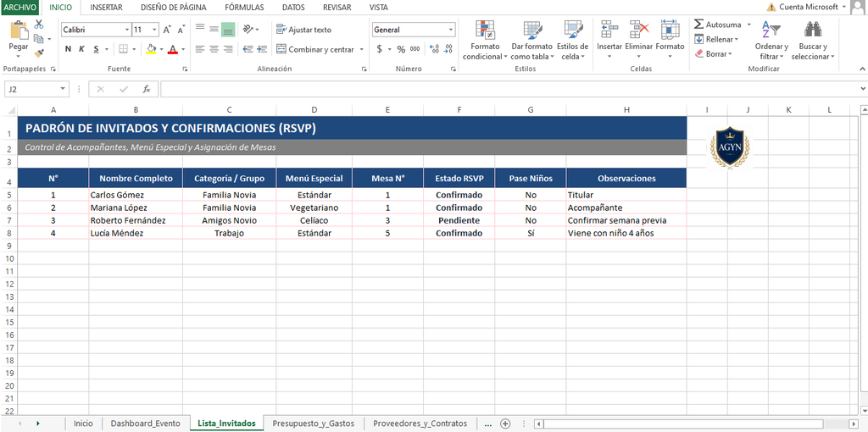Click the decrease decimals icon
This screenshot has height=432, width=868.
pos(448,49)
